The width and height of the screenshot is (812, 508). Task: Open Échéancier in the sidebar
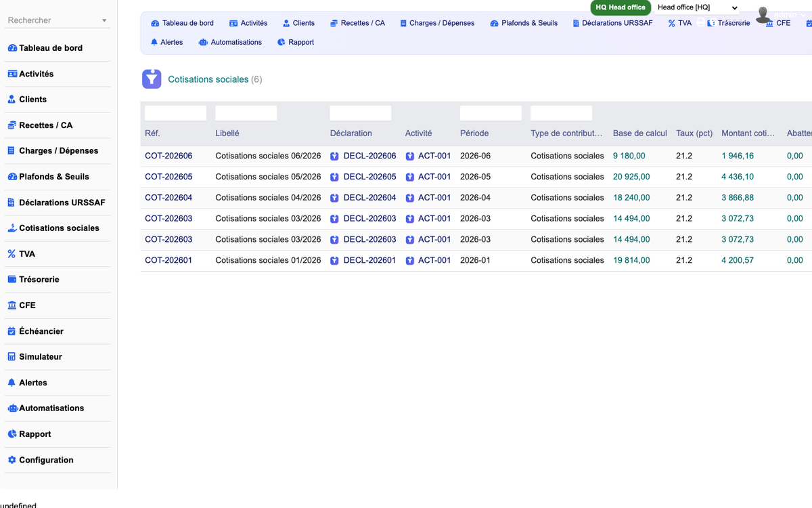41,331
